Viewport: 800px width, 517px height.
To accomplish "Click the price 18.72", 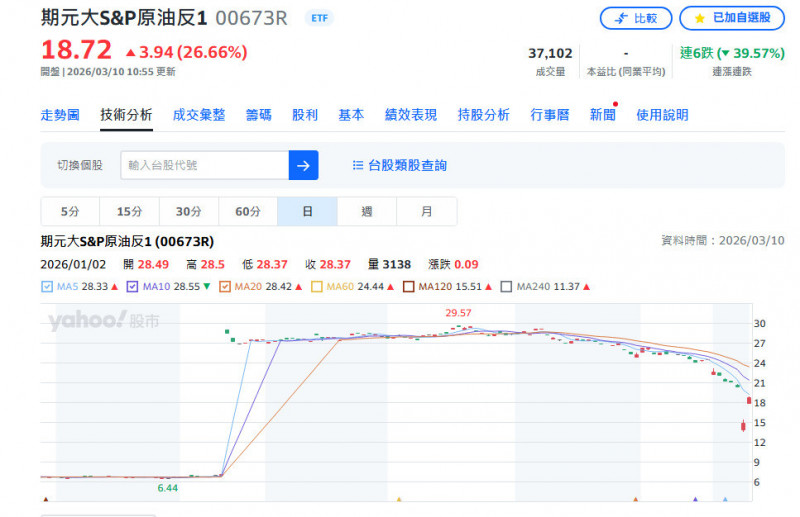I will (76, 51).
